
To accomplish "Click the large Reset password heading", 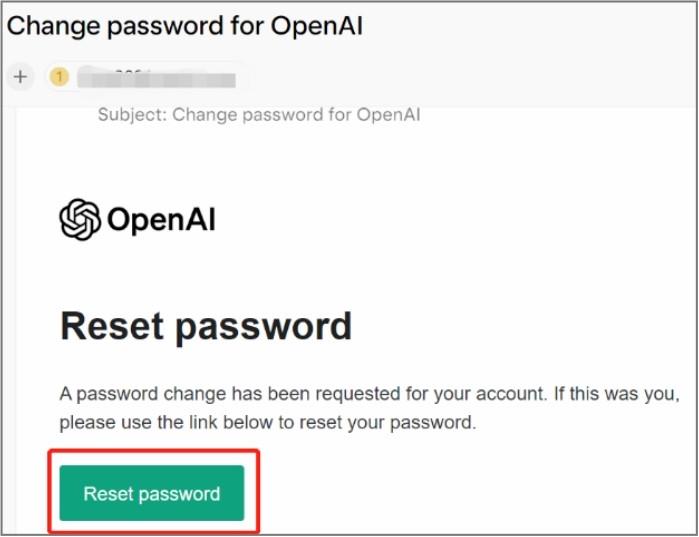I will pos(206,327).
